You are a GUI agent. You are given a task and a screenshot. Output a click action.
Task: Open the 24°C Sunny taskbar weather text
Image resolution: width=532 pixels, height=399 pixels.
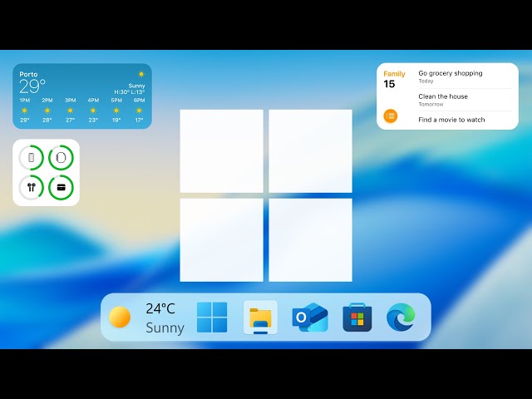coord(165,318)
